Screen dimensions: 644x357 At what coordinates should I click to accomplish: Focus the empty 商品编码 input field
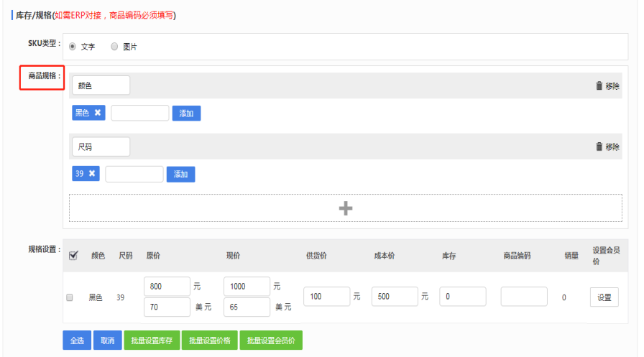pyautogui.click(x=523, y=297)
